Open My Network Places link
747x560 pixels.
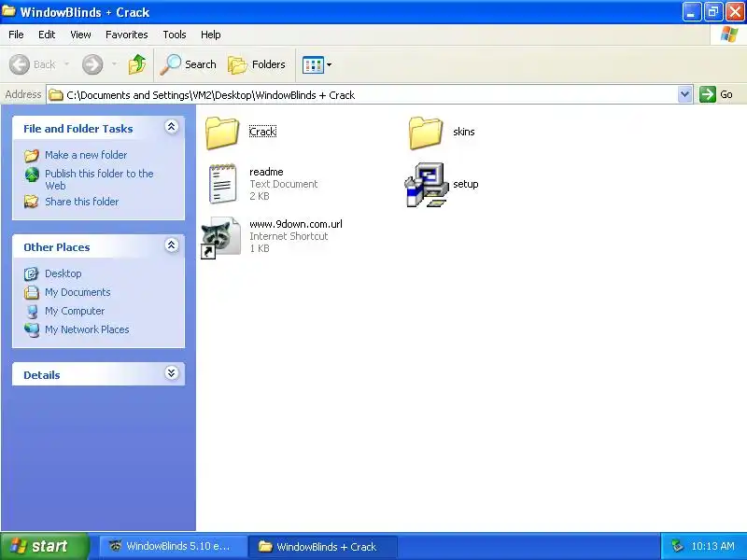click(87, 329)
